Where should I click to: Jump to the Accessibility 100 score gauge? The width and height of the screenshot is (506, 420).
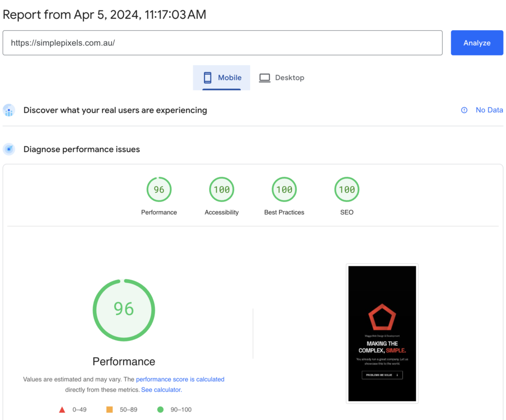pos(221,190)
